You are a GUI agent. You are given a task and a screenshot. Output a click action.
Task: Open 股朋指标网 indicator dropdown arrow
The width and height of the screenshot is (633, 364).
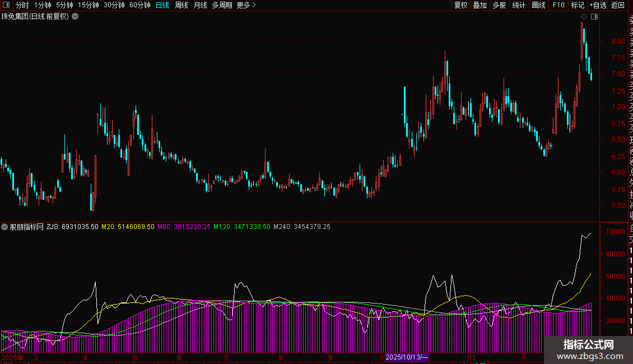(x=4, y=227)
